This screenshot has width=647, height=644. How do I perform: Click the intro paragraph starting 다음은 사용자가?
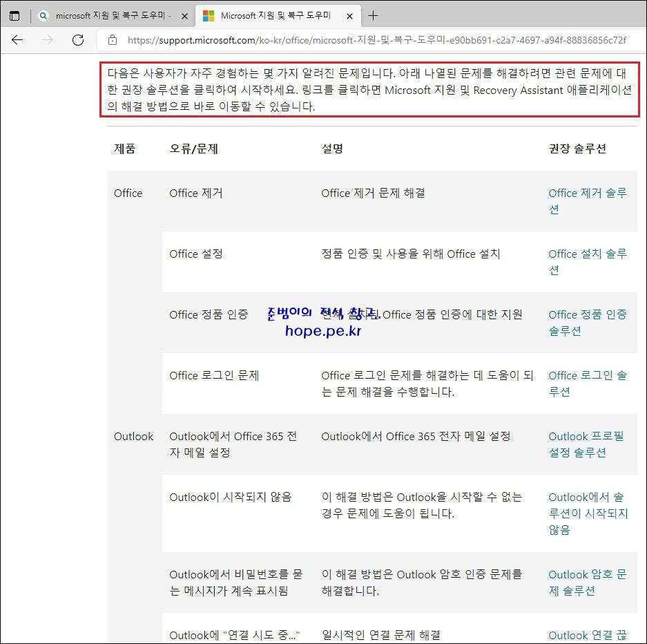[x=369, y=90]
